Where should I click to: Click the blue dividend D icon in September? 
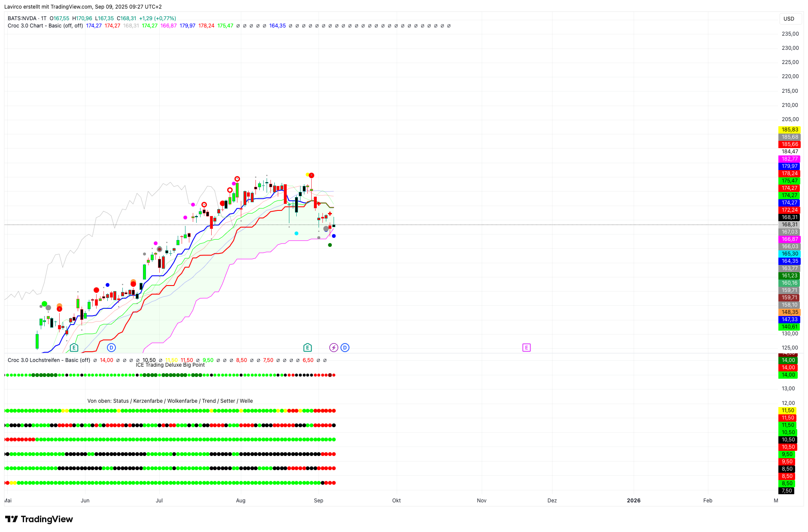(x=345, y=347)
